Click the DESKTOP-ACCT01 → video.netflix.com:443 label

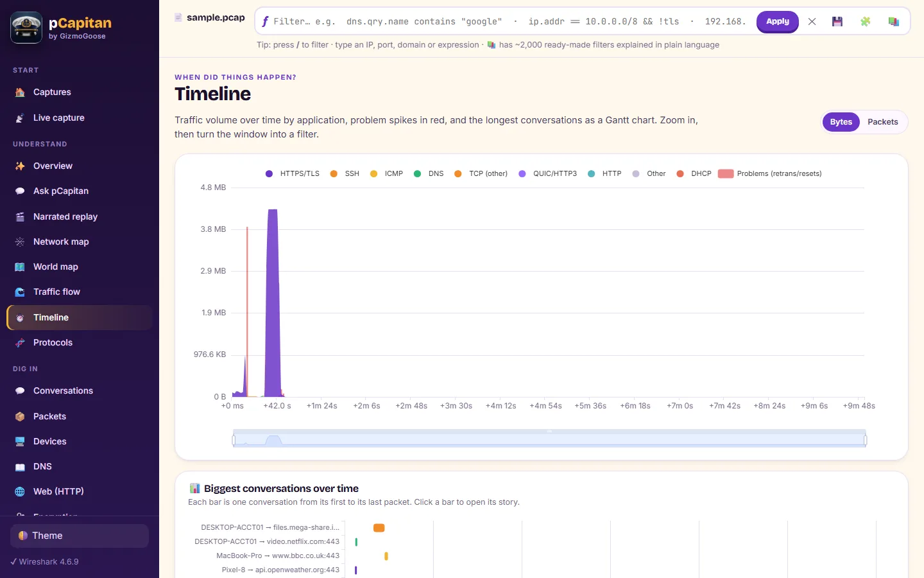pos(267,542)
